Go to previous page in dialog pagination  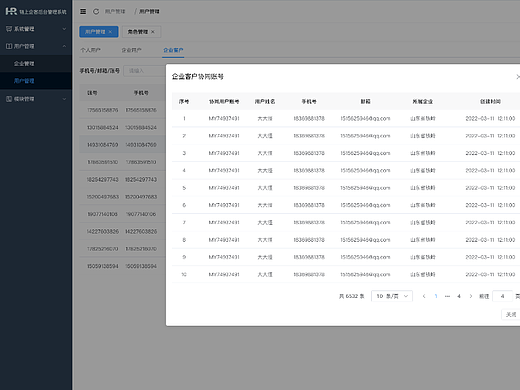pos(424,296)
